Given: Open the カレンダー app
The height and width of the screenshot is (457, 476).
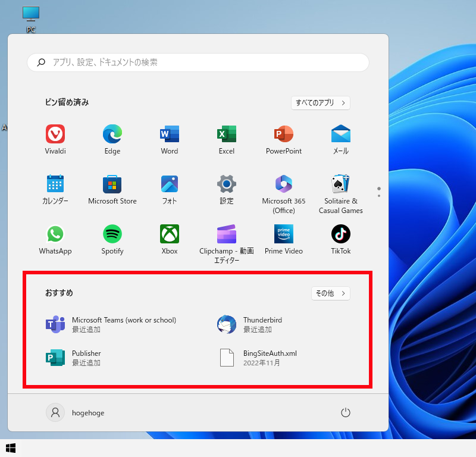Looking at the screenshot, I should tap(55, 189).
